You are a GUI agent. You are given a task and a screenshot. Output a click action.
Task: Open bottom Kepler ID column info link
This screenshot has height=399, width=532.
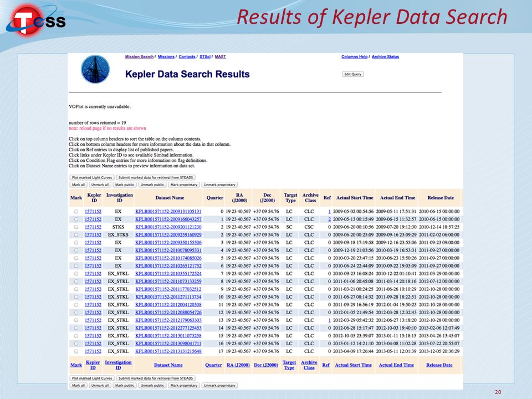tap(93, 365)
